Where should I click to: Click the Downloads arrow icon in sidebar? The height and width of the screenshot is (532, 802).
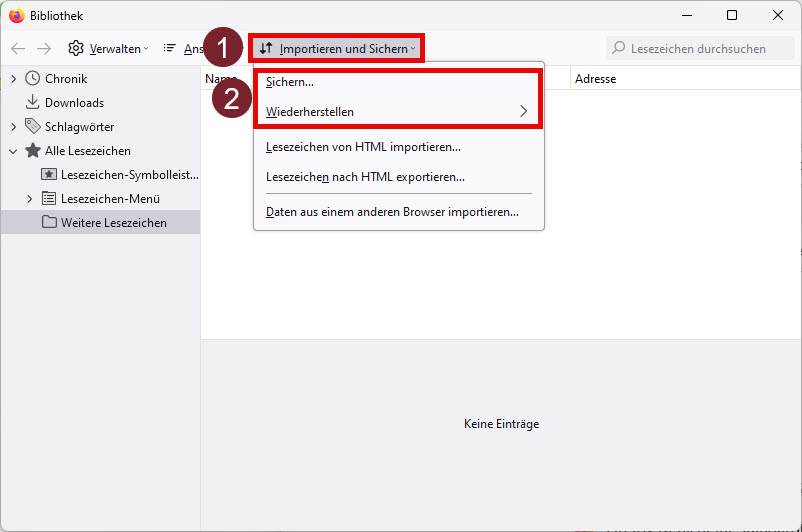33,103
